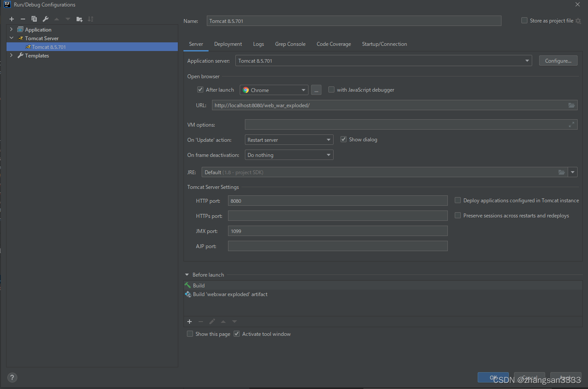Expand the Templates tree node

pyautogui.click(x=11, y=55)
